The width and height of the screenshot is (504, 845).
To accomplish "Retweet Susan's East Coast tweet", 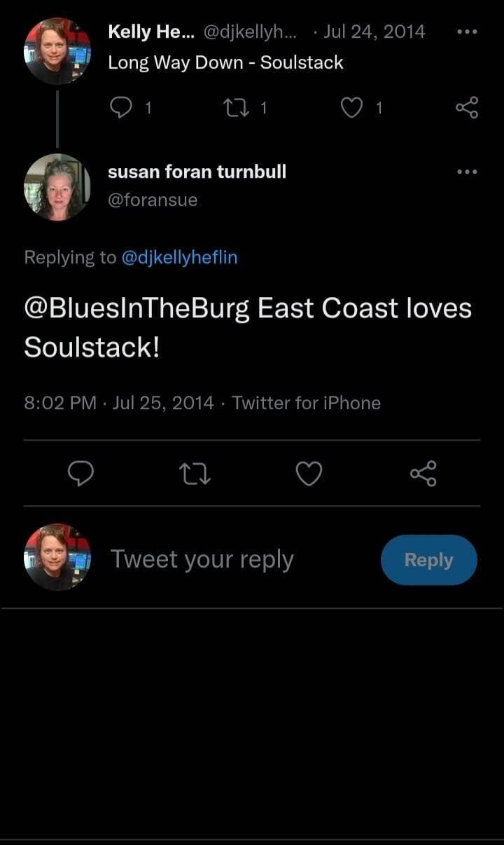I will click(x=195, y=474).
